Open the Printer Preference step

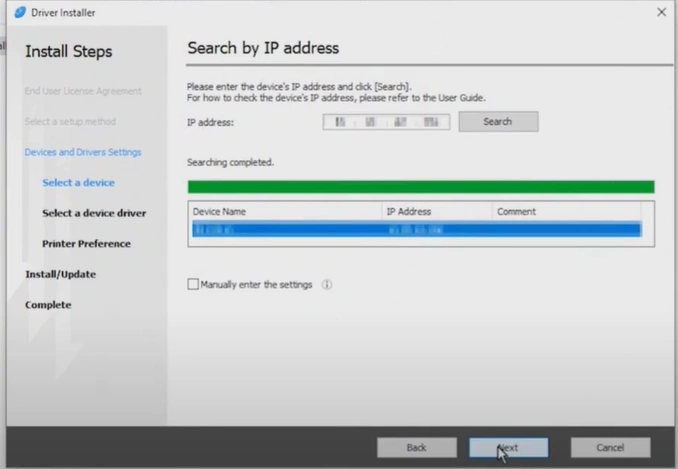[86, 244]
